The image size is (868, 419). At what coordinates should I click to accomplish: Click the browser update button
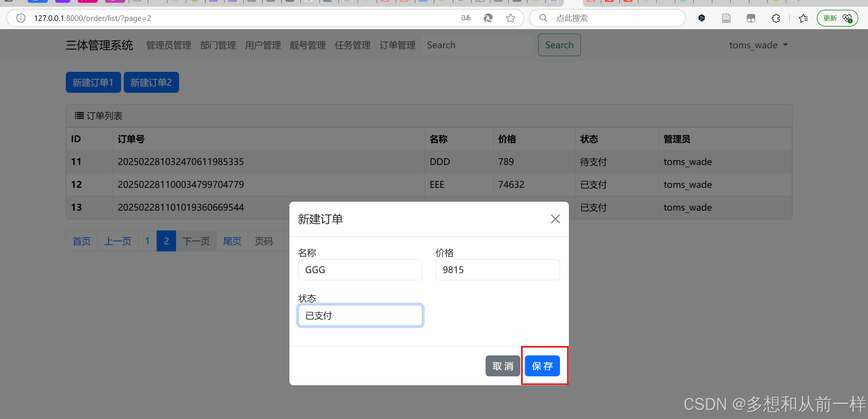[837, 18]
